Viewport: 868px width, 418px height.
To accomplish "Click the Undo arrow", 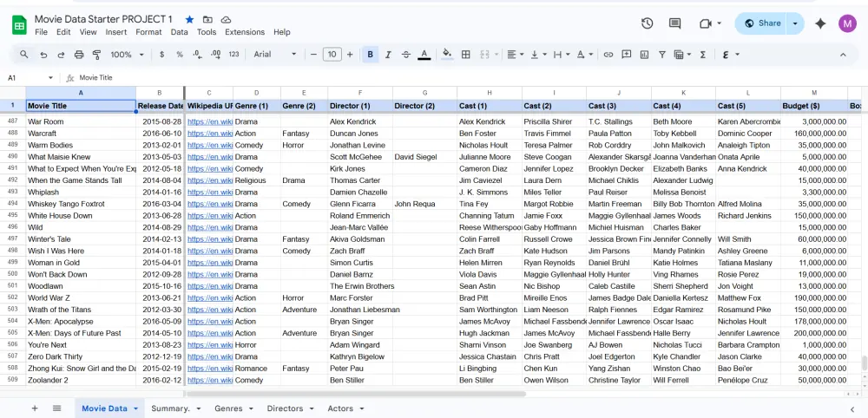I will click(x=43, y=55).
